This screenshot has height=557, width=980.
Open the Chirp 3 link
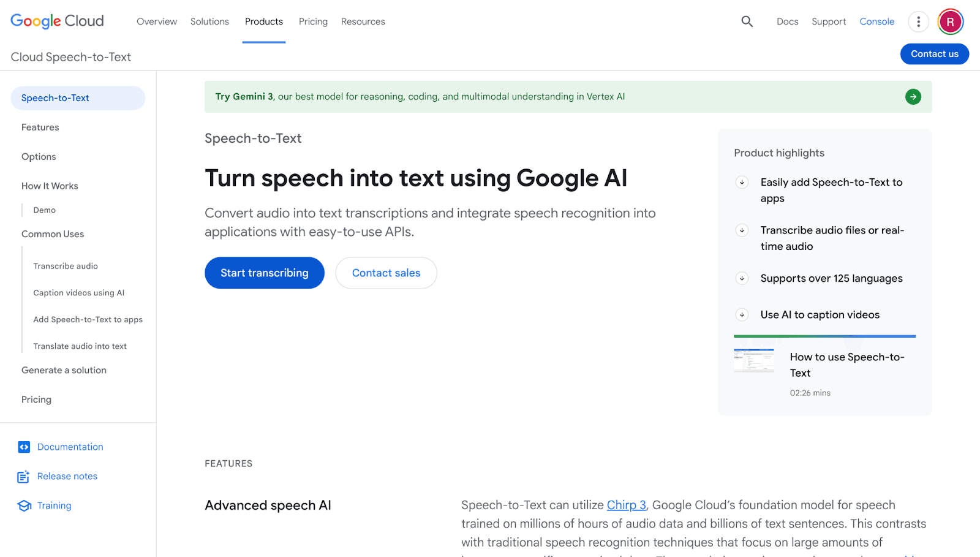626,505
